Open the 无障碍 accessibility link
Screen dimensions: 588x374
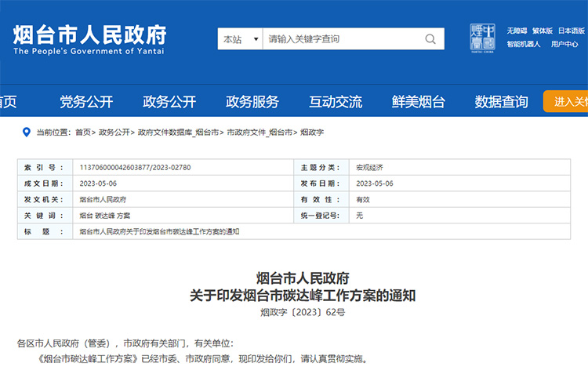(x=517, y=31)
